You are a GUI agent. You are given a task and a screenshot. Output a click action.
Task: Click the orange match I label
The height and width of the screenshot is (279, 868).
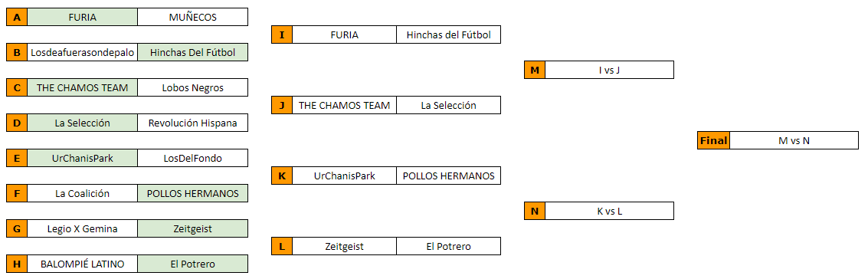282,35
